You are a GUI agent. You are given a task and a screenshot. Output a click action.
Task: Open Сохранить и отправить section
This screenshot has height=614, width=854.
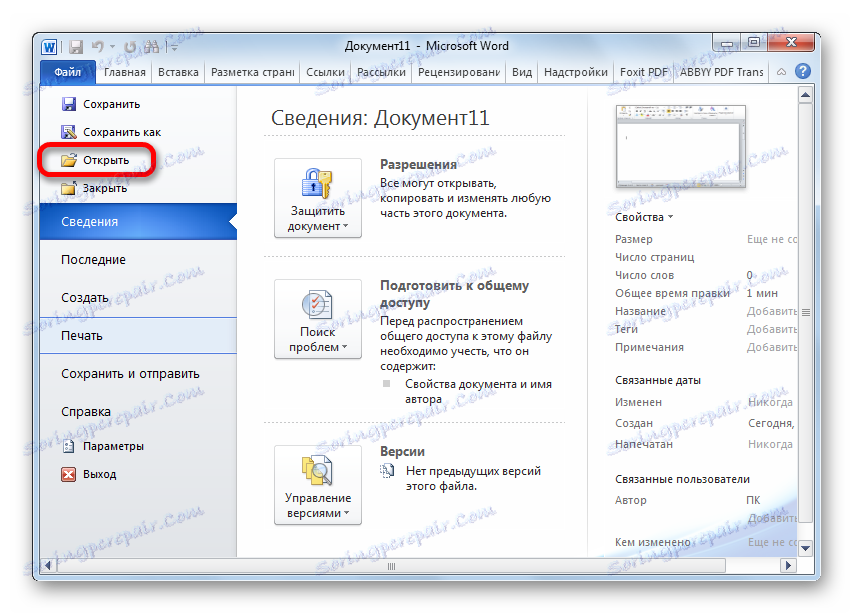138,374
